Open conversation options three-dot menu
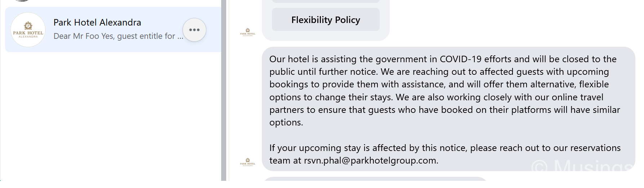 194,30
